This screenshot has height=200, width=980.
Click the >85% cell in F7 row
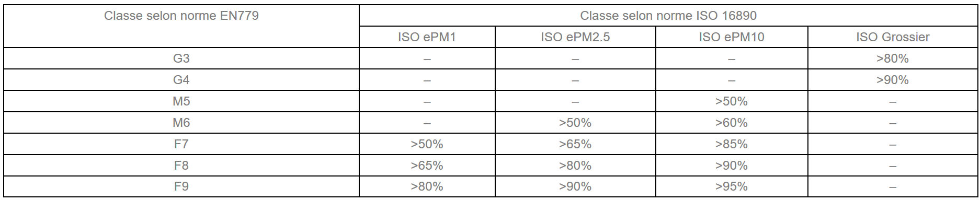coord(732,144)
